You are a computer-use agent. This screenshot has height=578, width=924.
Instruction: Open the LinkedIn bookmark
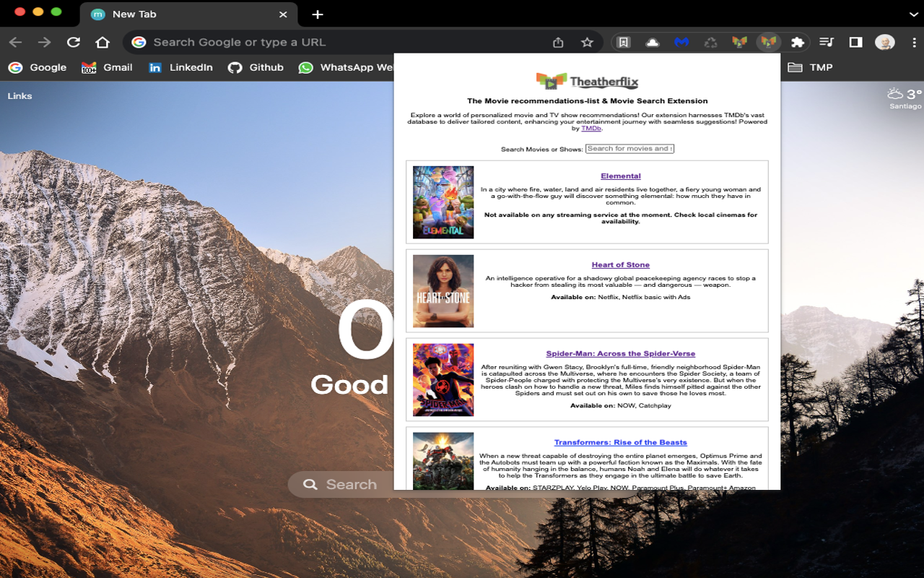point(180,67)
